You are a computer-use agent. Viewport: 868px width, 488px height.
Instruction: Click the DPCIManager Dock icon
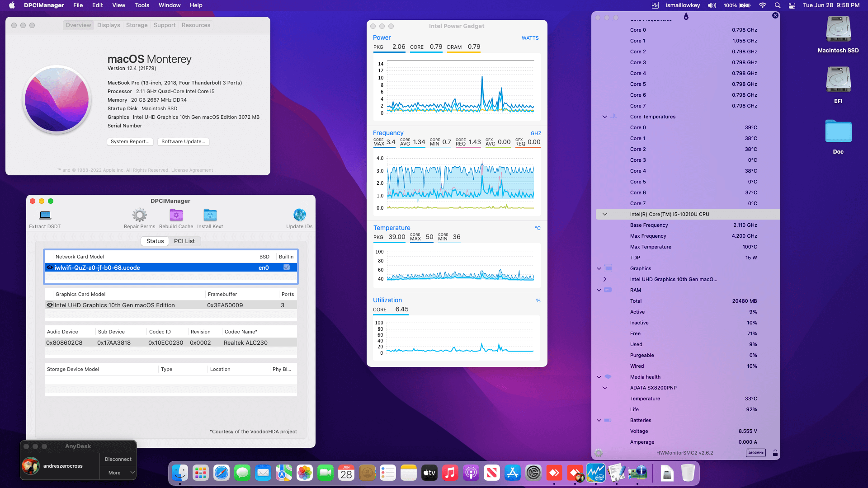637,473
